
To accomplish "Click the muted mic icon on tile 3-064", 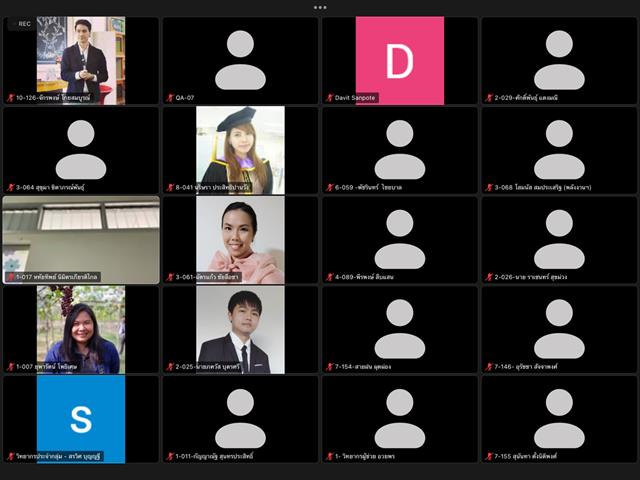I will pyautogui.click(x=11, y=187).
